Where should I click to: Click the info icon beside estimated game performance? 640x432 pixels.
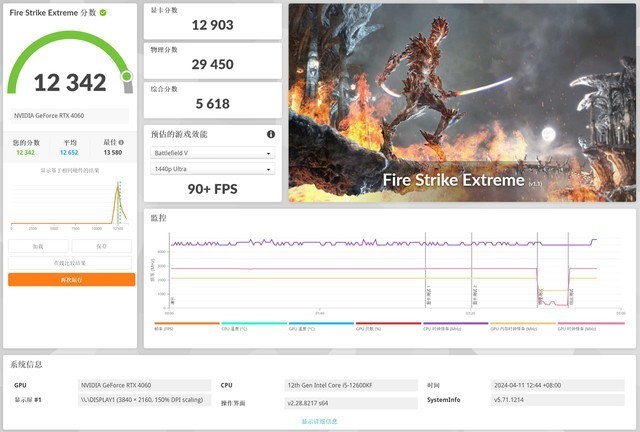click(270, 134)
